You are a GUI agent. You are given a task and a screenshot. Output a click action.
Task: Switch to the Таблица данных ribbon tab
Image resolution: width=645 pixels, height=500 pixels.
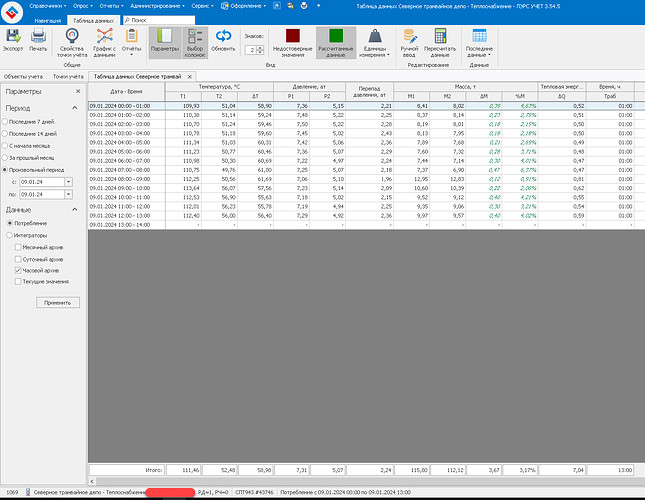tap(93, 20)
